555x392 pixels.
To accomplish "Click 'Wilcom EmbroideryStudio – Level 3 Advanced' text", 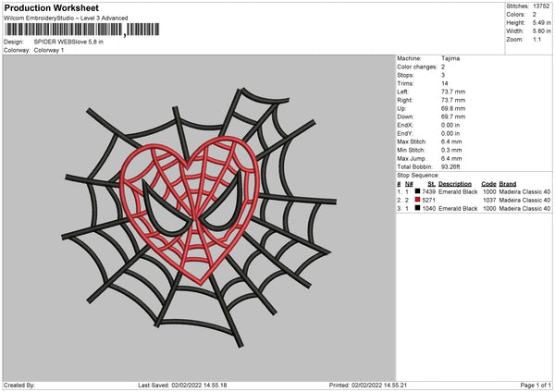I will pos(66,18).
